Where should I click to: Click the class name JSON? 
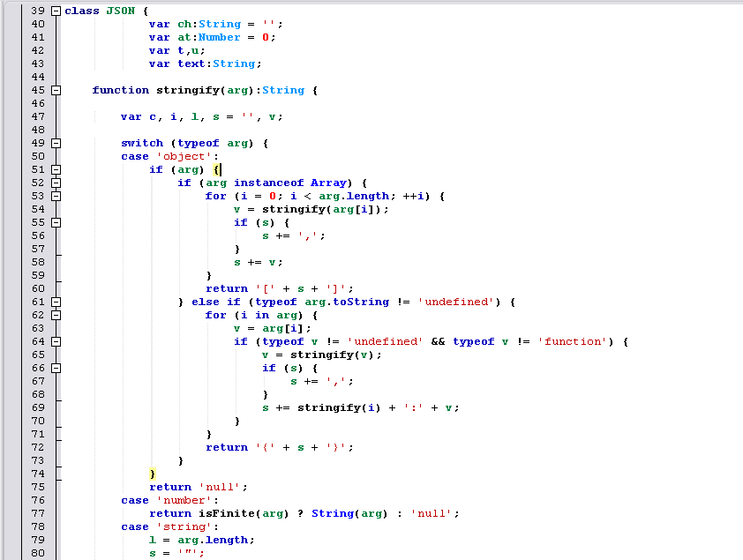pos(120,11)
